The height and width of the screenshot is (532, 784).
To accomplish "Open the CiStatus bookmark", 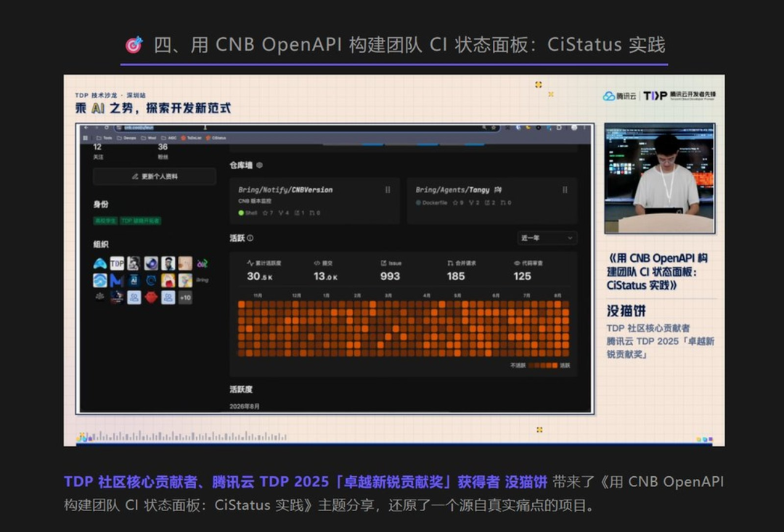I will [216, 138].
